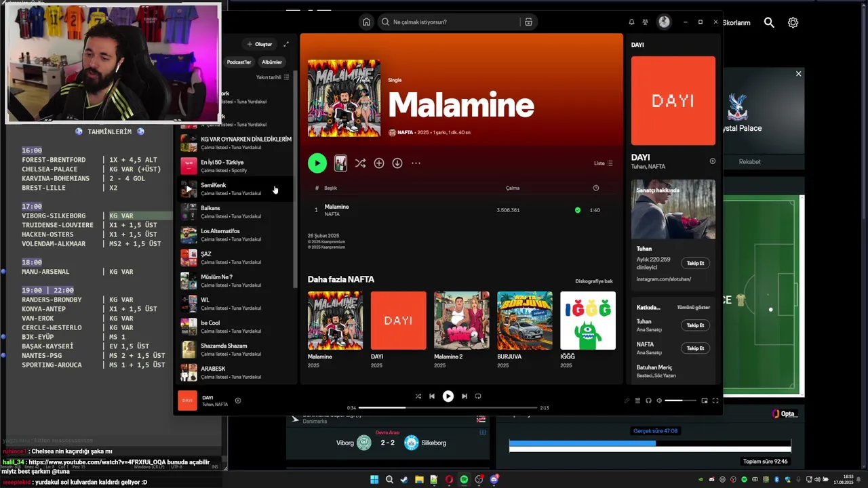Screen dimensions: 868x488
Task: Open Spotify notifications bell
Action: pos(631,22)
